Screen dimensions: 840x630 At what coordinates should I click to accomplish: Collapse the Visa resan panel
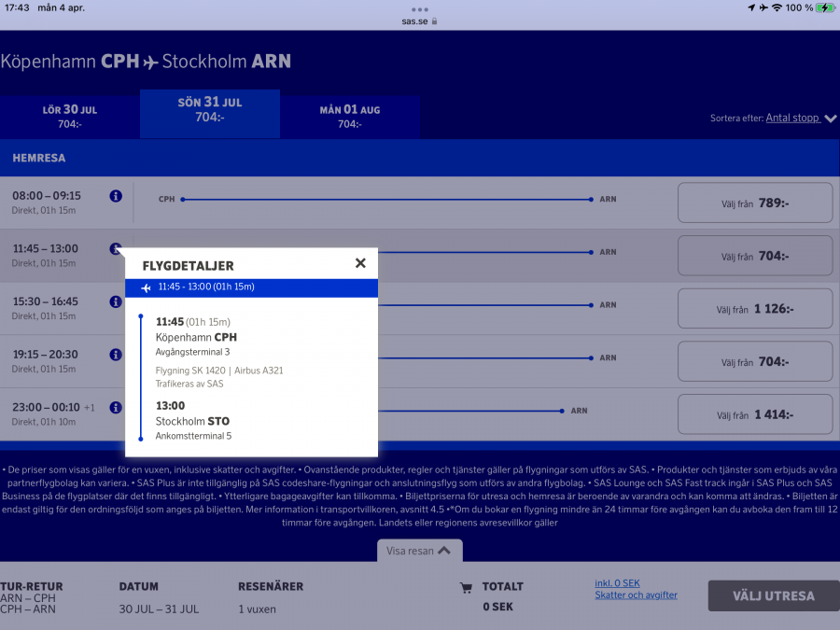pyautogui.click(x=419, y=551)
